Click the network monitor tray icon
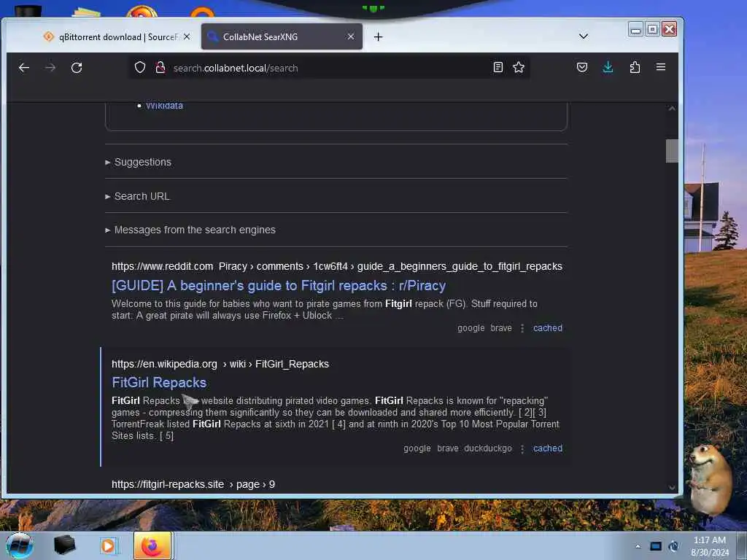The height and width of the screenshot is (560, 747). point(656,546)
